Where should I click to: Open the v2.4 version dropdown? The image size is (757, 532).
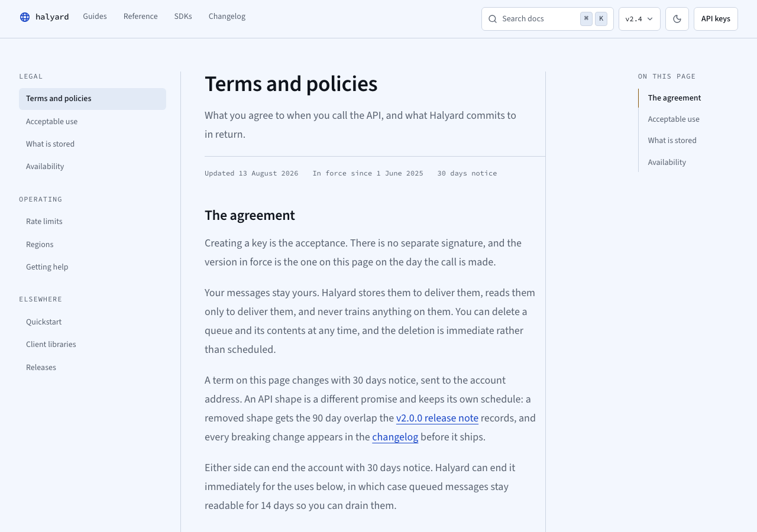coord(639,19)
